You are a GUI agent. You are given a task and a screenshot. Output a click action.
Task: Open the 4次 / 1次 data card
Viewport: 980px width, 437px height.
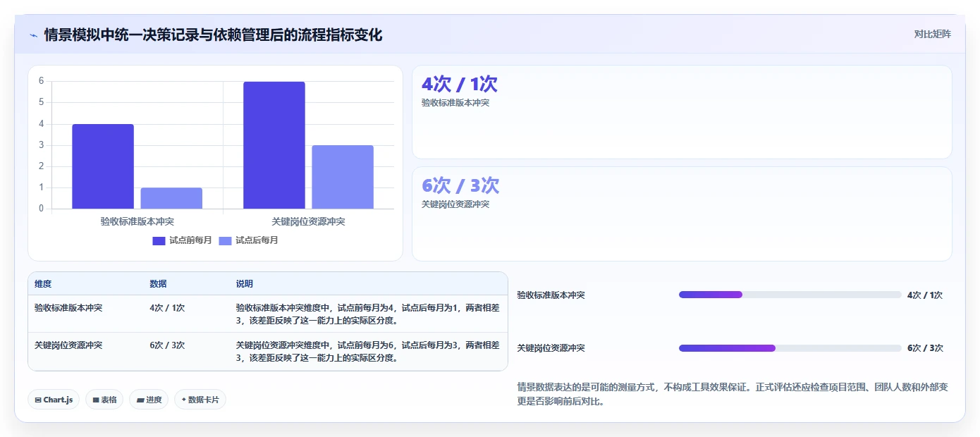tap(682, 112)
